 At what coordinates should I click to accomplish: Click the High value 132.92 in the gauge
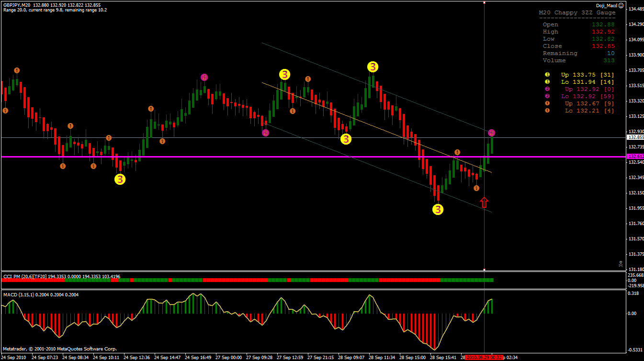(x=603, y=32)
